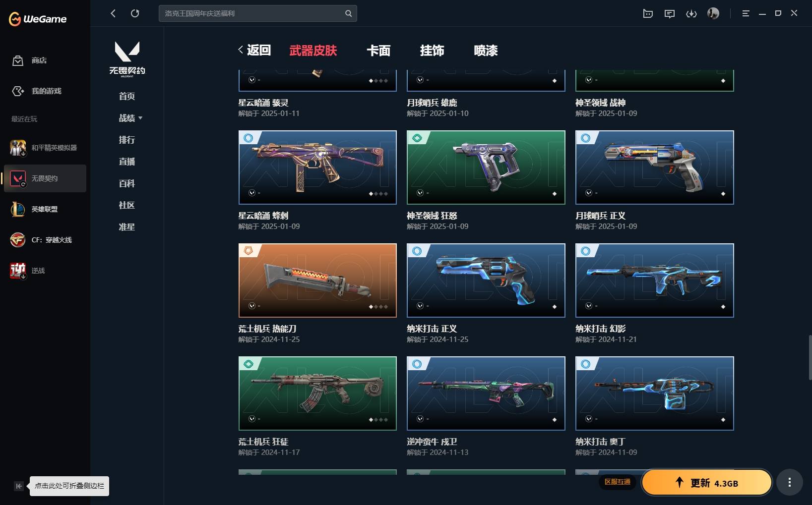Open the download manager icon

(691, 13)
